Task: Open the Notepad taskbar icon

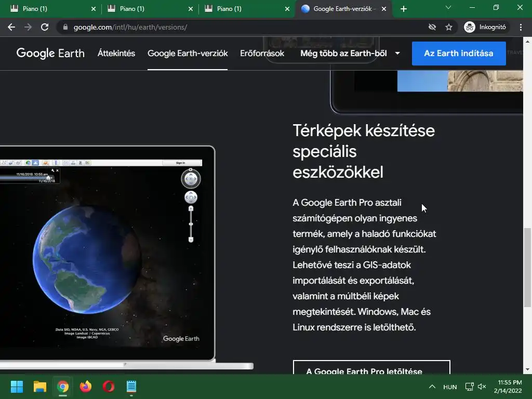Action: [131, 387]
